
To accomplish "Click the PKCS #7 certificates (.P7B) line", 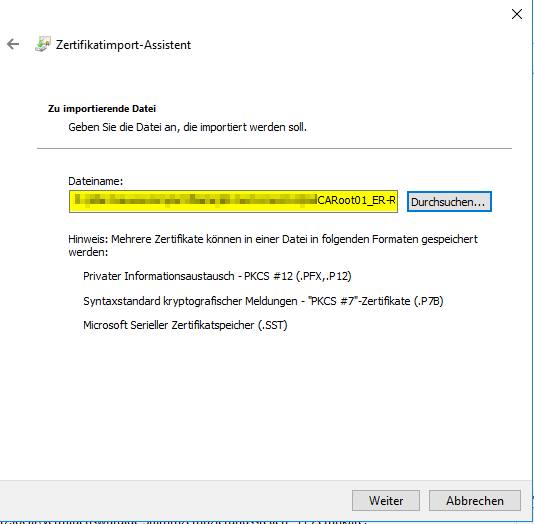I will [x=263, y=301].
